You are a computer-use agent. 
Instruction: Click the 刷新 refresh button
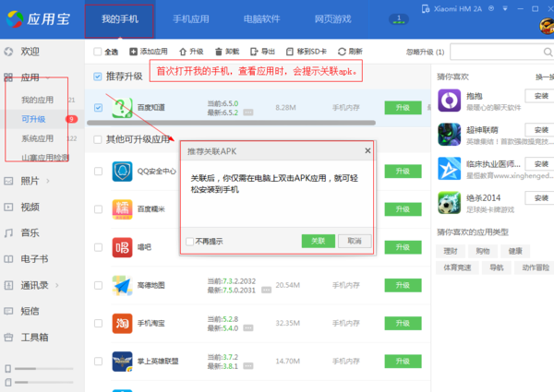(350, 52)
